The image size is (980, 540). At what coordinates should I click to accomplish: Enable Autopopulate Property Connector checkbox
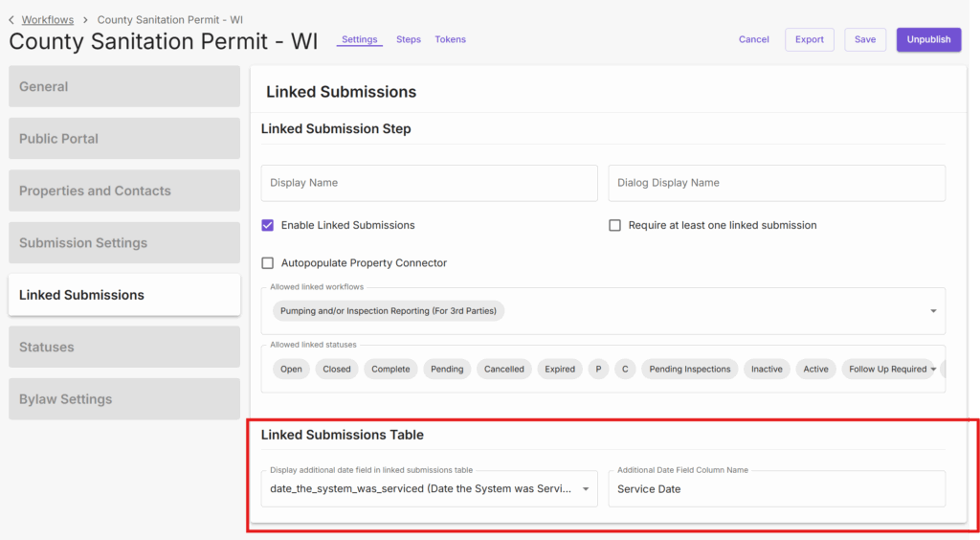[x=268, y=262]
